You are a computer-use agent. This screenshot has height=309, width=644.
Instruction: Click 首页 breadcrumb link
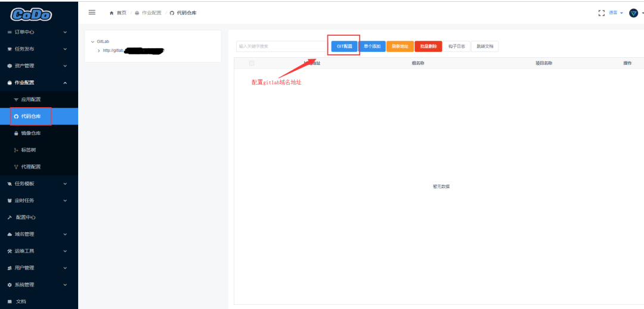pyautogui.click(x=122, y=13)
